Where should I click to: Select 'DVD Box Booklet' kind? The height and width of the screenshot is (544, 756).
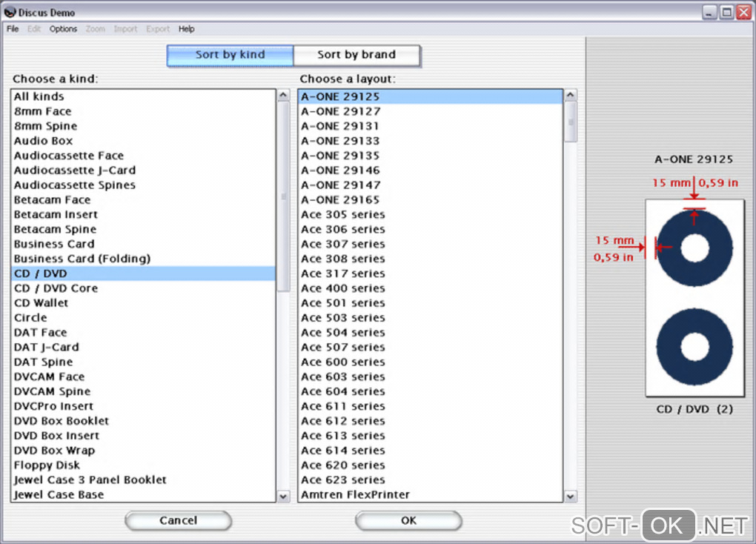click(x=143, y=421)
